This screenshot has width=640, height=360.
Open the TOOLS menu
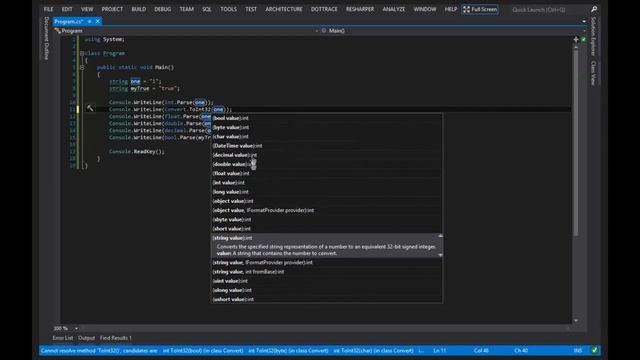(228, 9)
